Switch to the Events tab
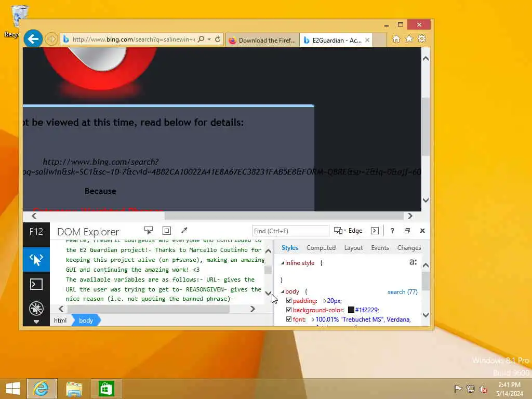The image size is (532, 399). pyautogui.click(x=380, y=248)
